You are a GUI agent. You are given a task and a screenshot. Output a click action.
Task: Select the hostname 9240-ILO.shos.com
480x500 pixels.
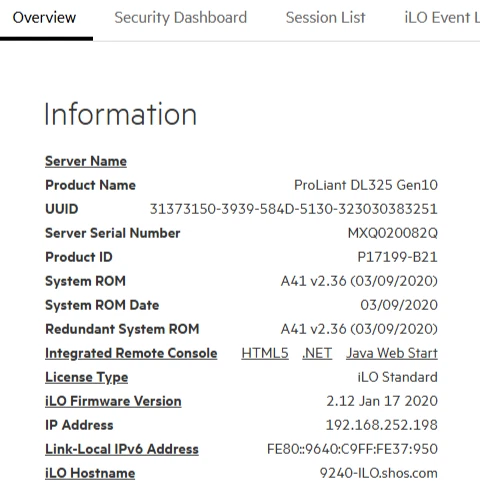point(379,473)
